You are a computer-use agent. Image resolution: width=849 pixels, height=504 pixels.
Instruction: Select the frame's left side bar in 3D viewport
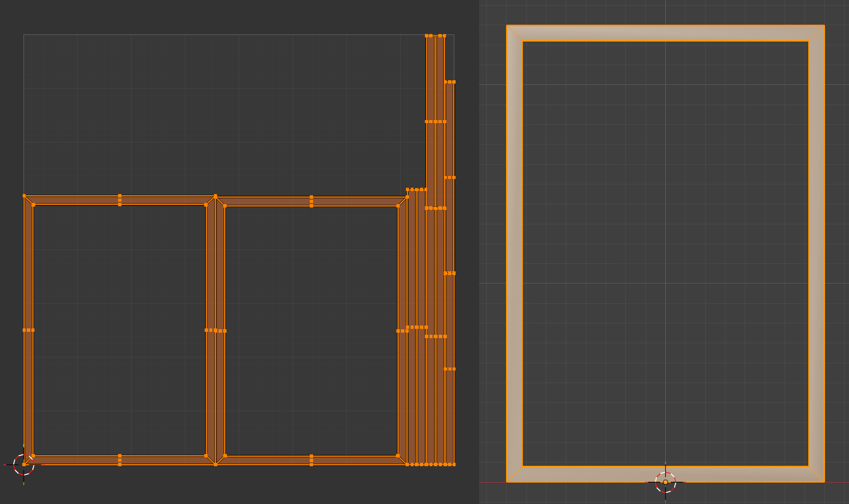pos(514,254)
